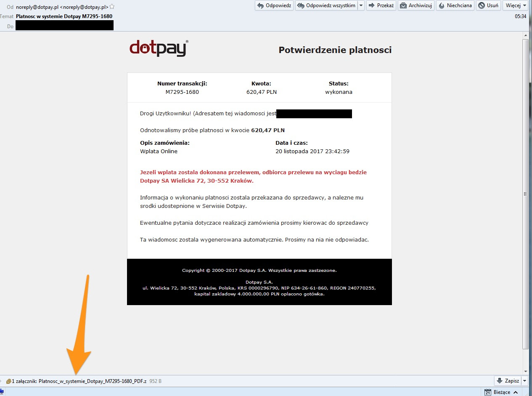Click the date 20 listopada 2017 23:42:59
The height and width of the screenshot is (396, 532).
click(x=312, y=151)
